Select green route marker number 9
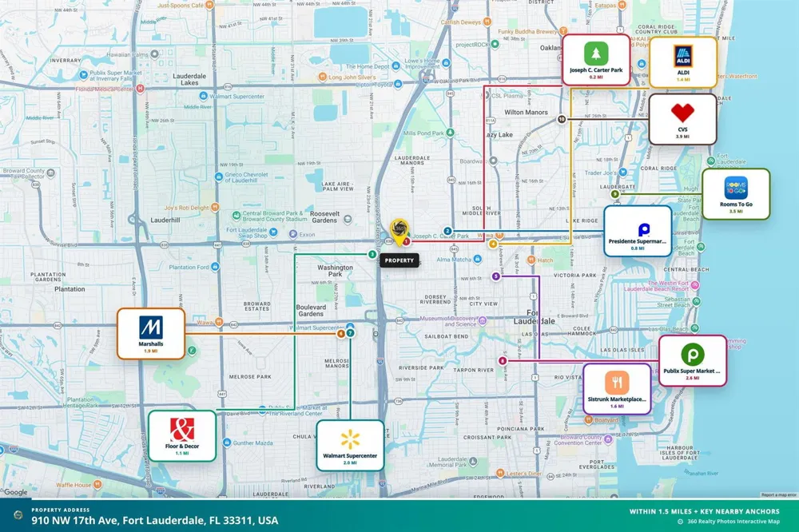 (615, 194)
